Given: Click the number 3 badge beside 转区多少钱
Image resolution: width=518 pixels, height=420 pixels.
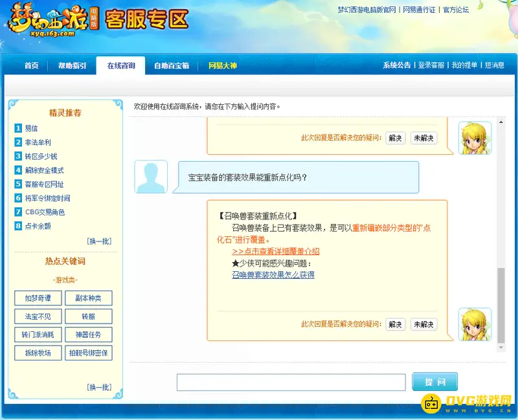Looking at the screenshot, I should [x=18, y=156].
